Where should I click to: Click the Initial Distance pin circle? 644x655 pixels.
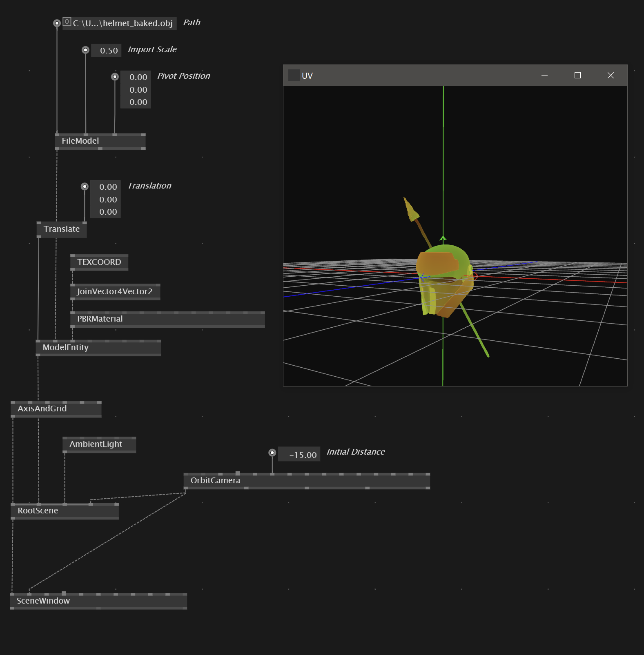pos(272,453)
